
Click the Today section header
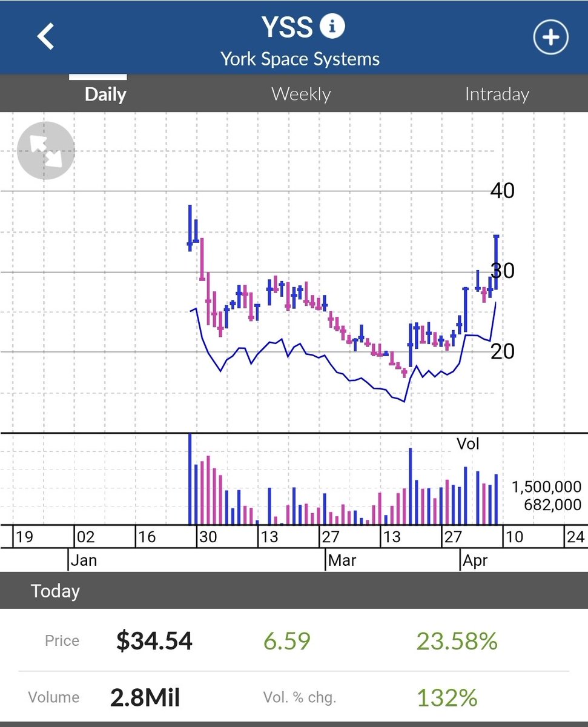tap(294, 591)
